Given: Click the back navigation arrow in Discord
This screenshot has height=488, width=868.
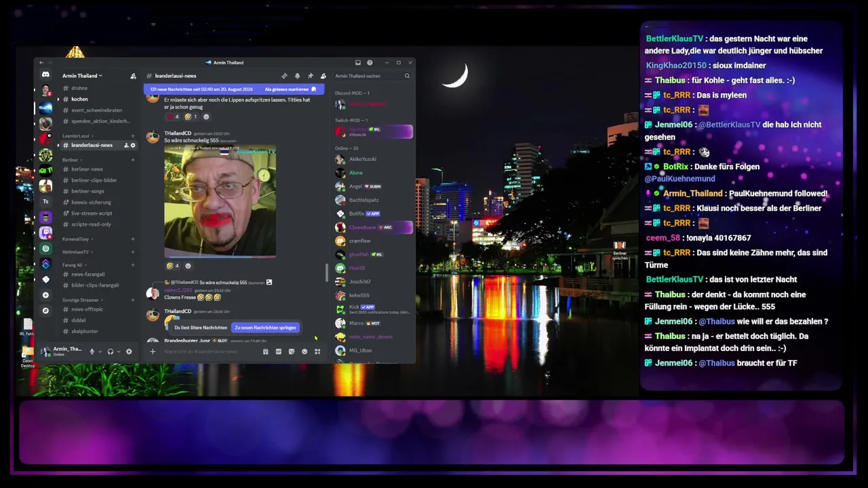Looking at the screenshot, I should pos(41,62).
